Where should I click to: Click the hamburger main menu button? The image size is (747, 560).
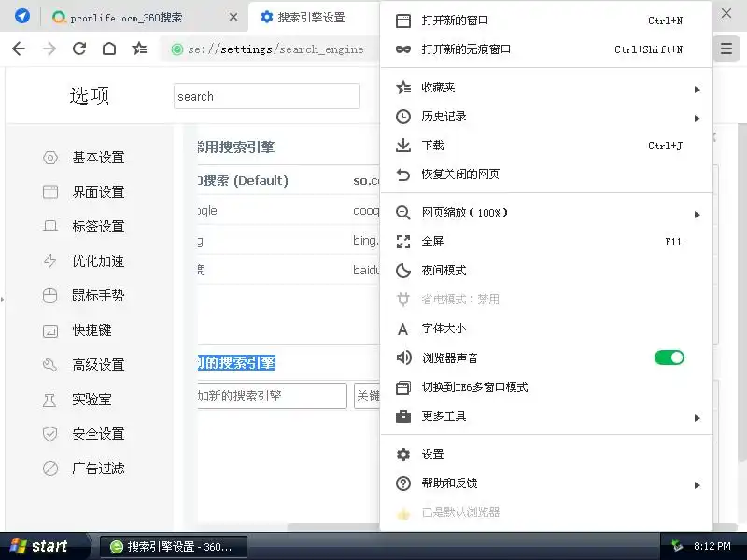[x=726, y=49]
